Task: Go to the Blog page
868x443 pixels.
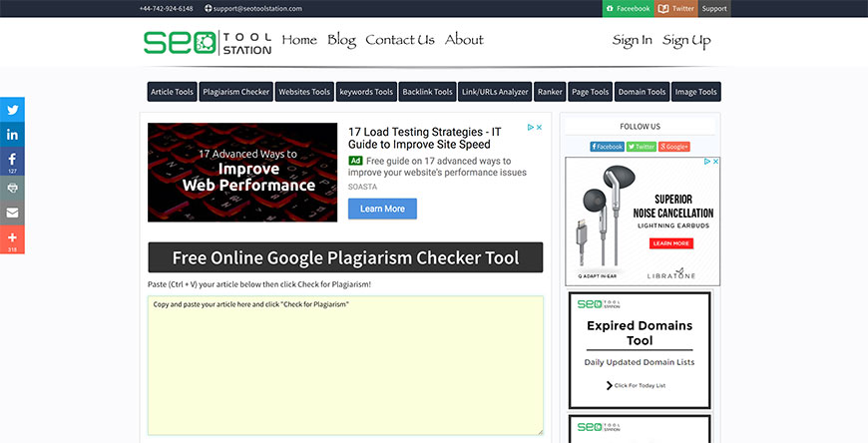Action: coord(341,40)
